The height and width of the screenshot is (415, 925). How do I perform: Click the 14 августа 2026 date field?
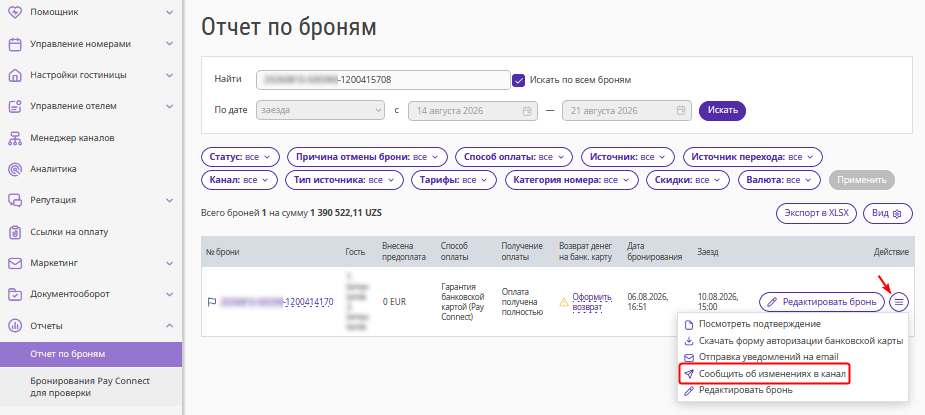point(473,110)
